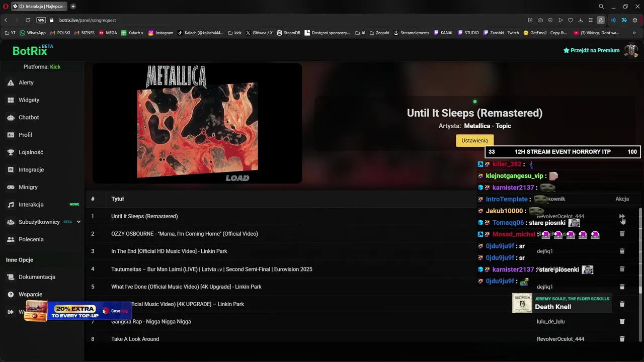Open the heart bookmarks icon

click(x=571, y=20)
